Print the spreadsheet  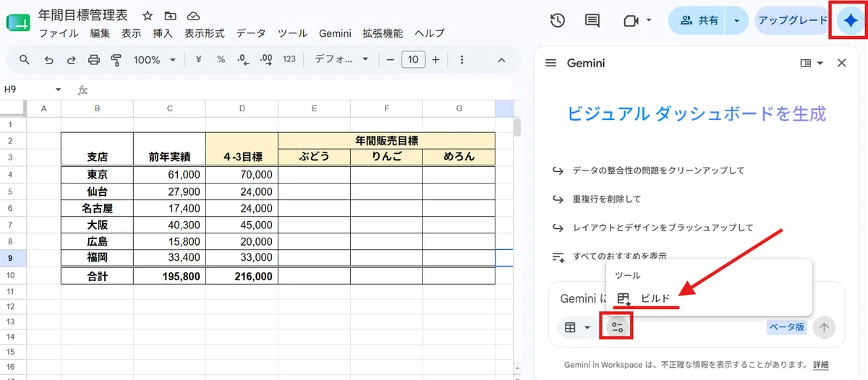[93, 60]
